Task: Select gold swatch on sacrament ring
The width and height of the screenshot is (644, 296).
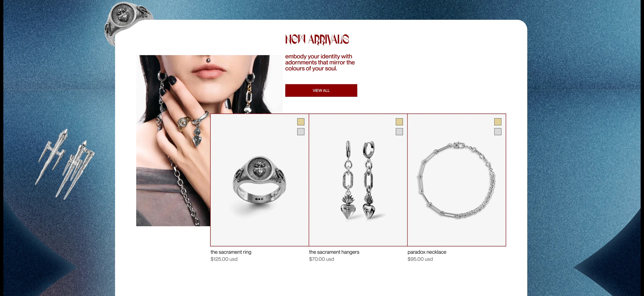Action: coord(301,122)
